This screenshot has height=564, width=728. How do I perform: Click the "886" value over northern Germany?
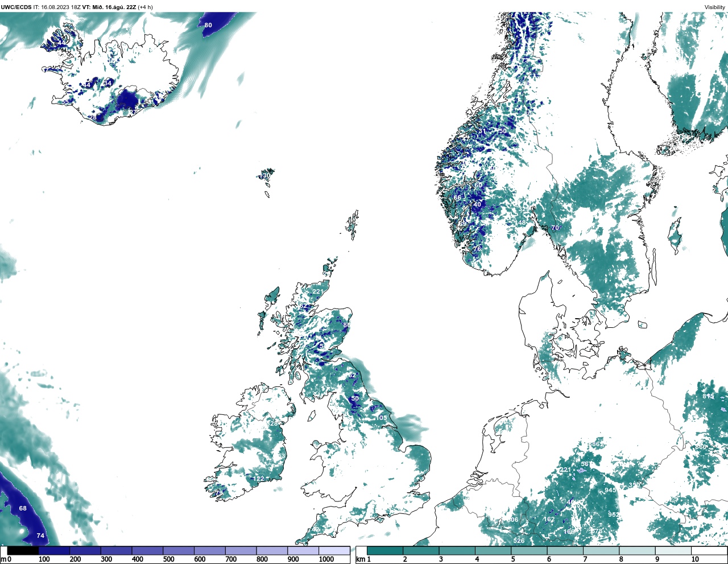[594, 444]
